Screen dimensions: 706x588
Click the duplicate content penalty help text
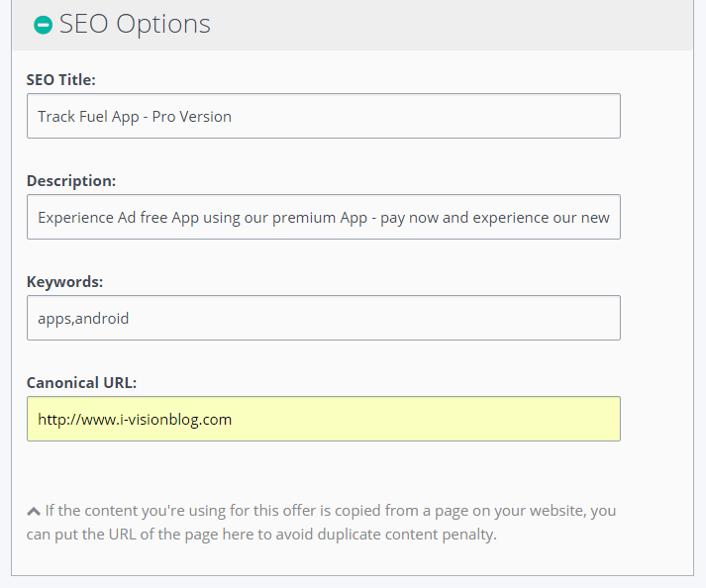click(321, 523)
